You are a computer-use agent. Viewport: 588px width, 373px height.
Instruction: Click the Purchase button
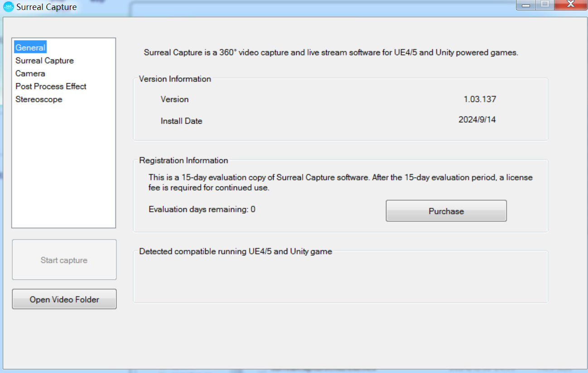[446, 211]
